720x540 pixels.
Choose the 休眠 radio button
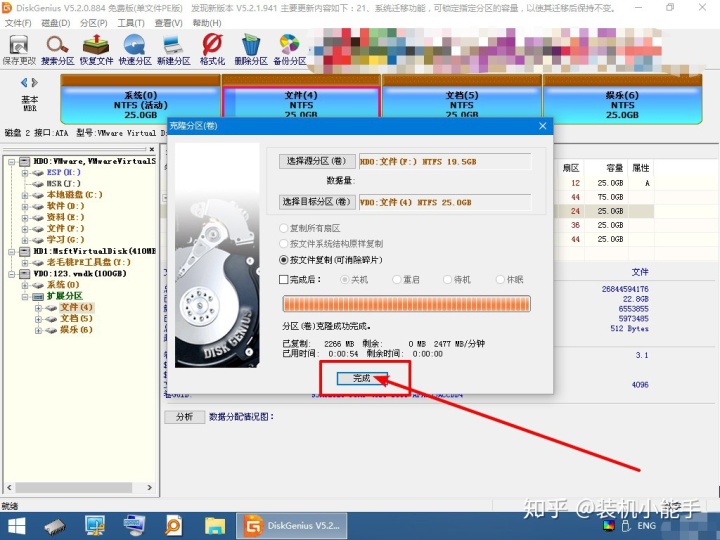point(501,279)
